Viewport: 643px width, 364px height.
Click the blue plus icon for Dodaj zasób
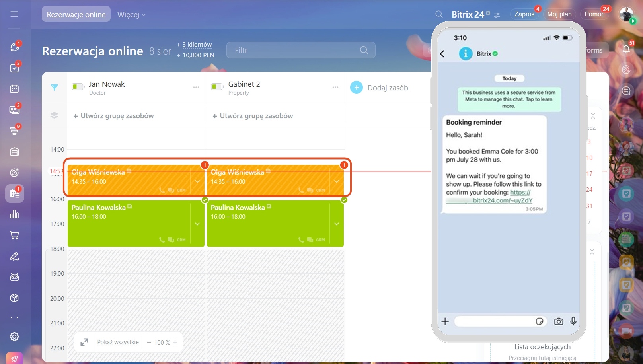tap(357, 88)
